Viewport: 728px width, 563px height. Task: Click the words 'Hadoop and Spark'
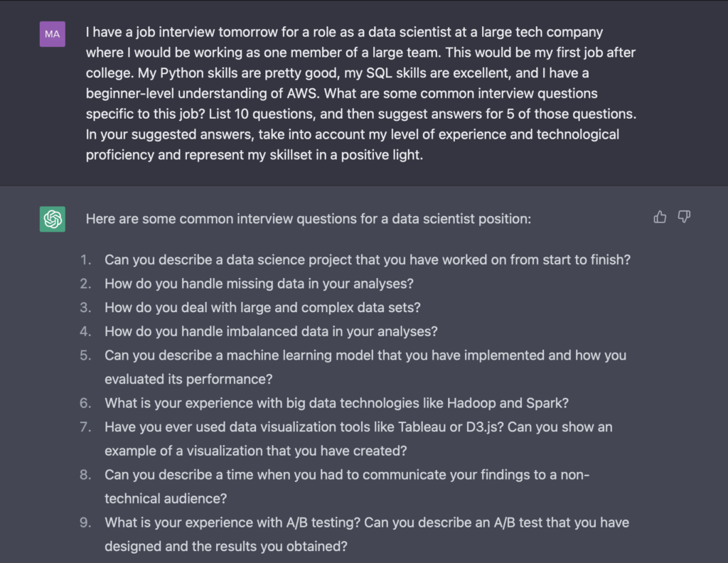508,403
